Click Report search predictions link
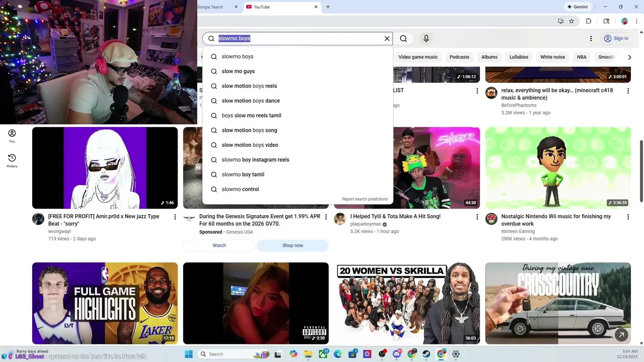The height and width of the screenshot is (362, 644). point(365,199)
